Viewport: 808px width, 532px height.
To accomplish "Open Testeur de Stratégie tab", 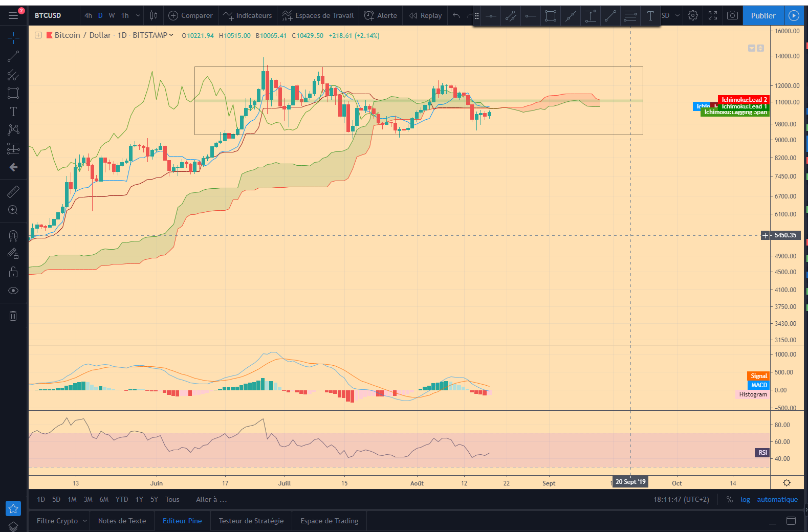I will 251,521.
